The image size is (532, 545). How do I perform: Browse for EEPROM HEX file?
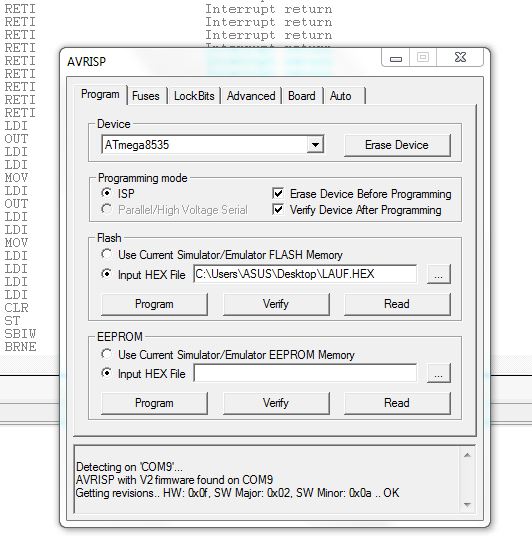[x=439, y=374]
